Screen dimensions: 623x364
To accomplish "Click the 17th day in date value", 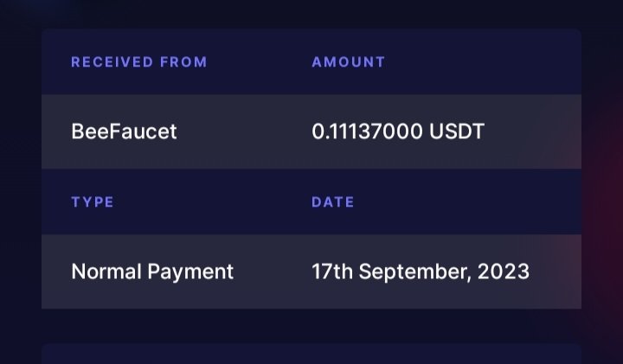I will tap(332, 271).
